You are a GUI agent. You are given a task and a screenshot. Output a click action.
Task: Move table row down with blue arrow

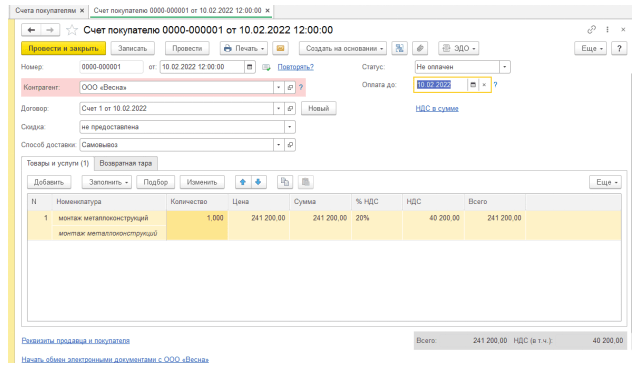pyautogui.click(x=258, y=182)
